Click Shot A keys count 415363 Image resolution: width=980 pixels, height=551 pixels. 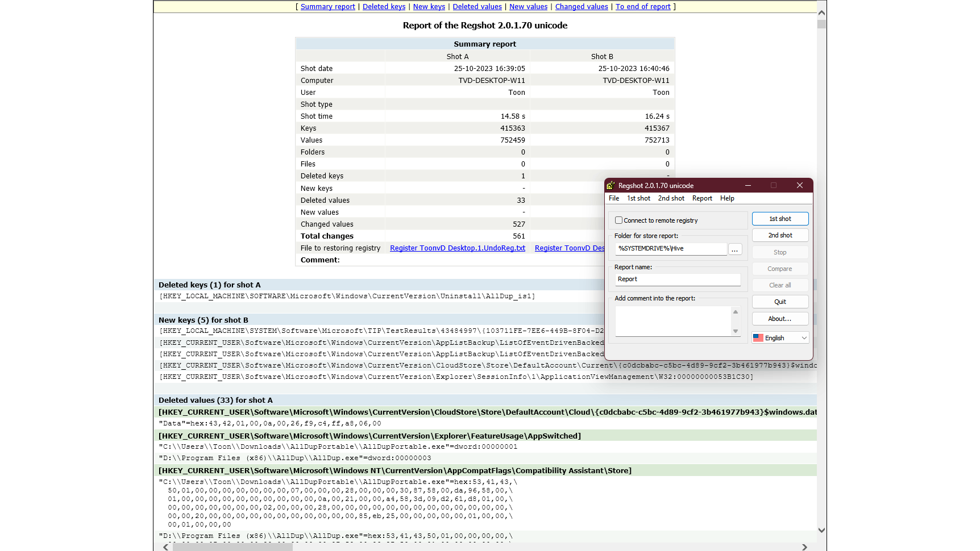(x=513, y=128)
